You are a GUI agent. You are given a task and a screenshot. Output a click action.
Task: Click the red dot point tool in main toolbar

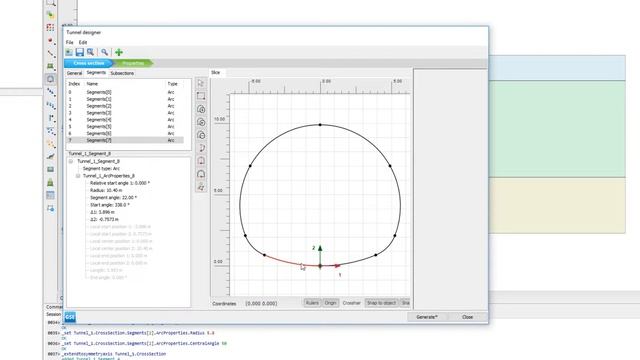50,41
